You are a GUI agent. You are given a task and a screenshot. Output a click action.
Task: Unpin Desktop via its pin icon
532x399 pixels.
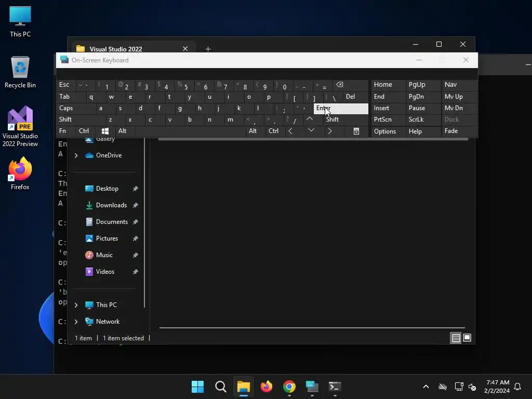click(136, 189)
